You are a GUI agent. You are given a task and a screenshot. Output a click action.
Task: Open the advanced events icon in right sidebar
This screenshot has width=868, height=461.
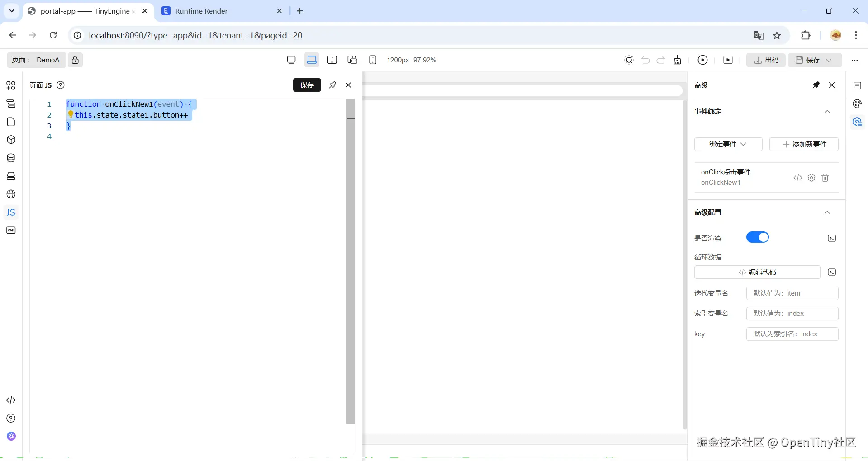tap(857, 122)
